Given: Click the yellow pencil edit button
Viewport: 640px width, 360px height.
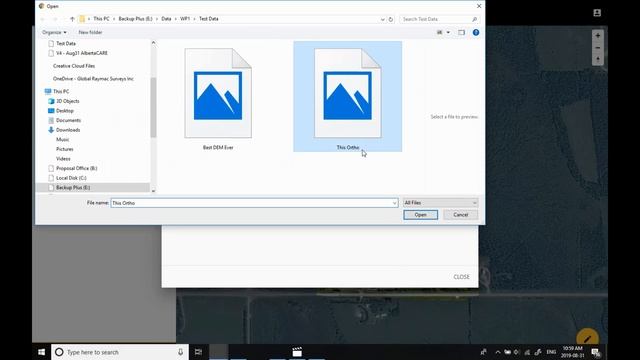Looking at the screenshot, I should click(587, 338).
